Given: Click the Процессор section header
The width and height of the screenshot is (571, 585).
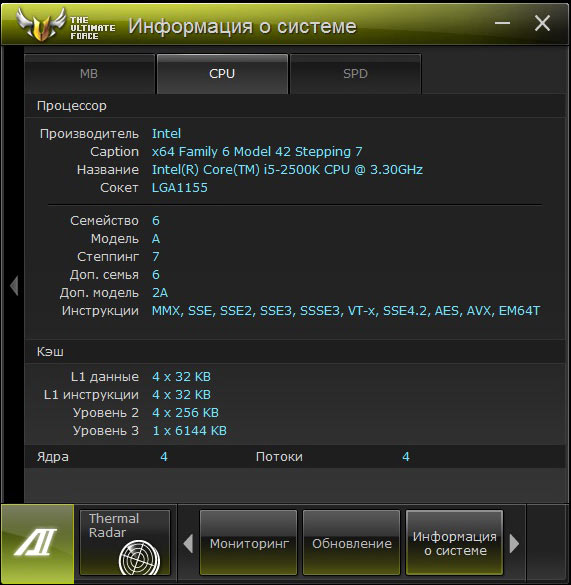Looking at the screenshot, I should [x=72, y=106].
